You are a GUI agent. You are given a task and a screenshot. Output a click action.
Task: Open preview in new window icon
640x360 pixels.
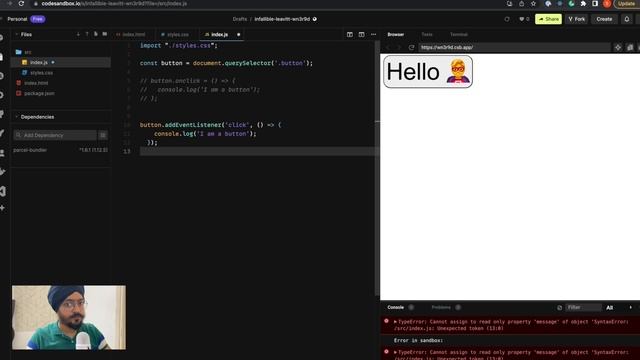630,47
